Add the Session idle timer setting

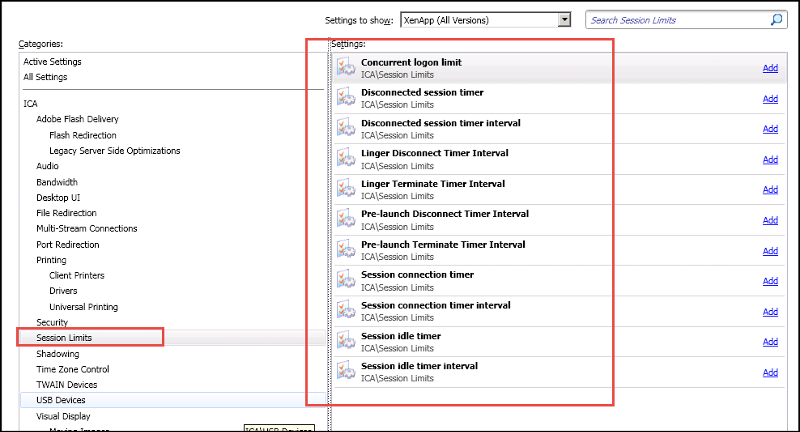click(770, 341)
